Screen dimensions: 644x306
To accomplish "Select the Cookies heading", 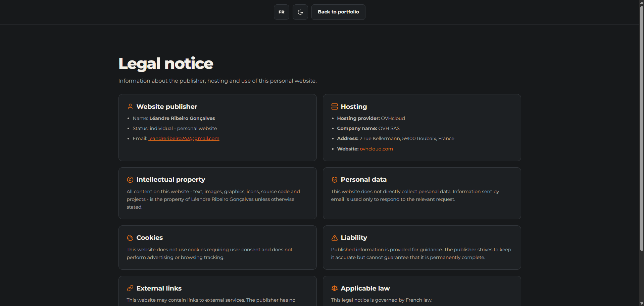I will [149, 238].
